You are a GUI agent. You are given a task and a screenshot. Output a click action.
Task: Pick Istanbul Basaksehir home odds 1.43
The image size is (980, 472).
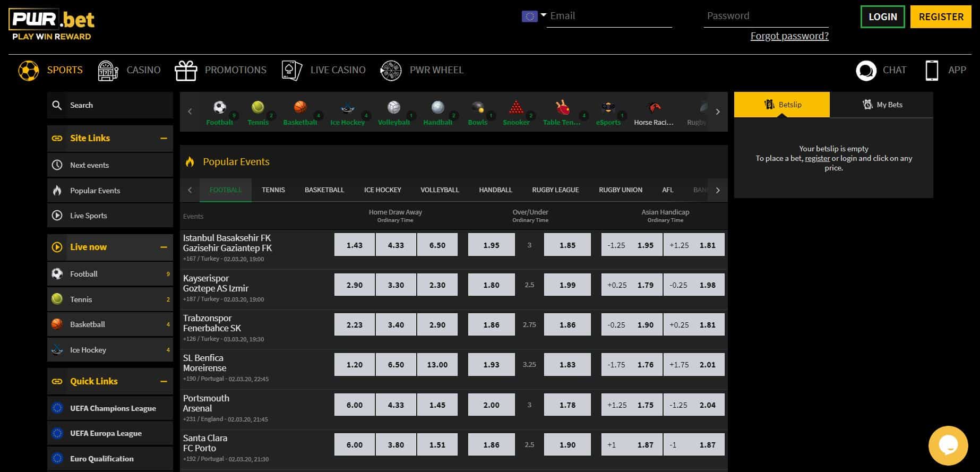click(355, 245)
